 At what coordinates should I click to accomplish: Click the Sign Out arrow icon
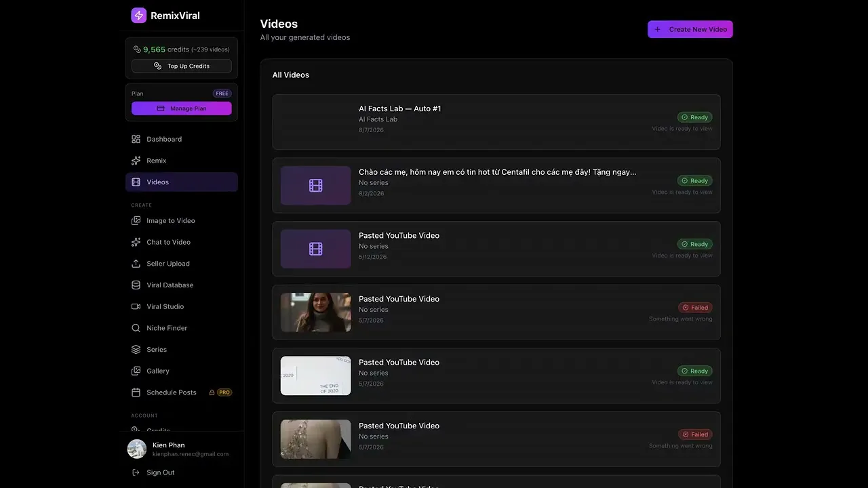coord(136,472)
